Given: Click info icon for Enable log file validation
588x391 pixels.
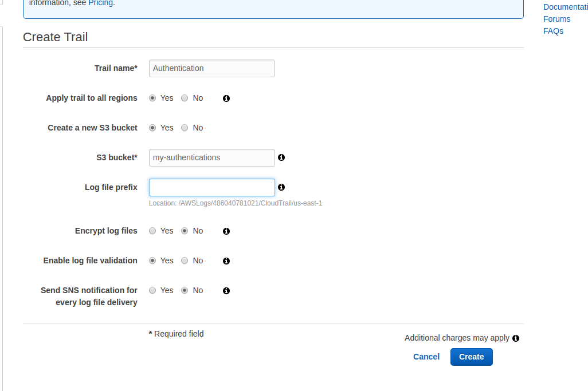Looking at the screenshot, I should tap(226, 261).
